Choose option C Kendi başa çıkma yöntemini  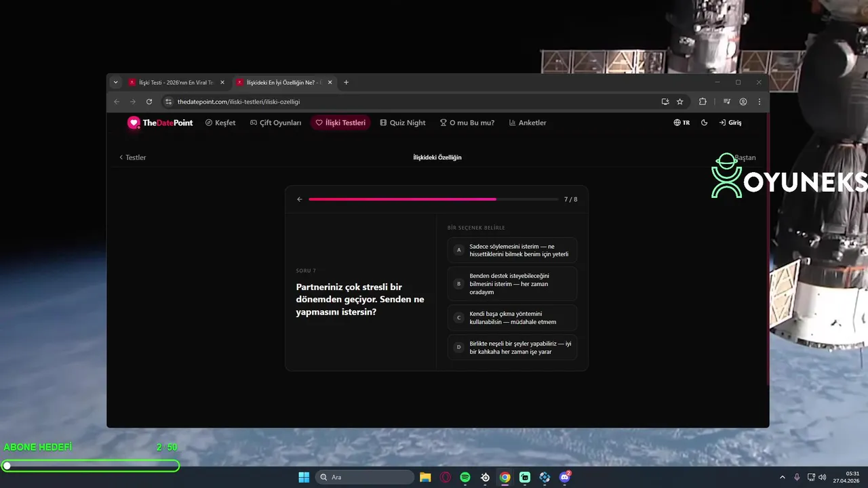512,318
